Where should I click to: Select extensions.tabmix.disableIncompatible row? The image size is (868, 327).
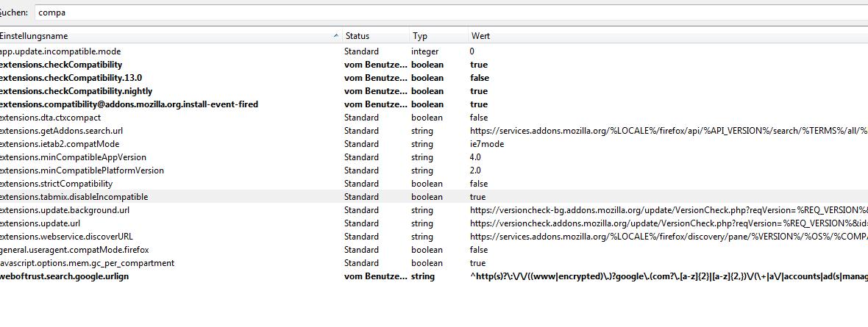(74, 197)
